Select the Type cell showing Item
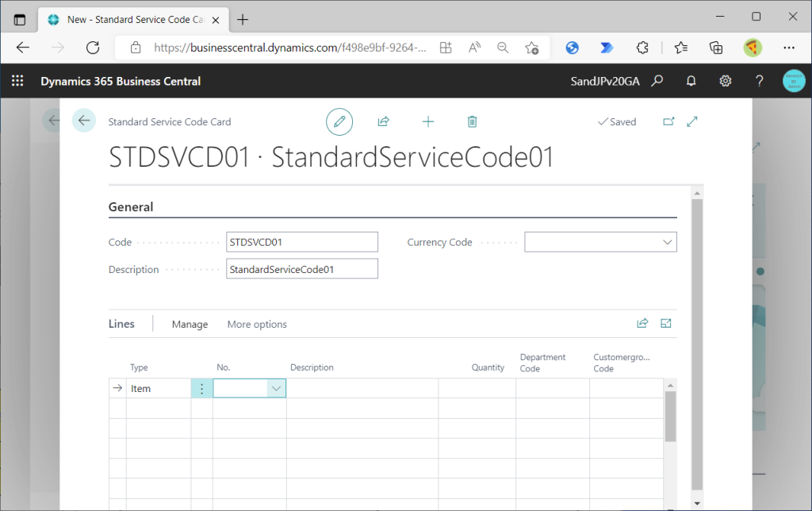This screenshot has width=812, height=511. (159, 388)
